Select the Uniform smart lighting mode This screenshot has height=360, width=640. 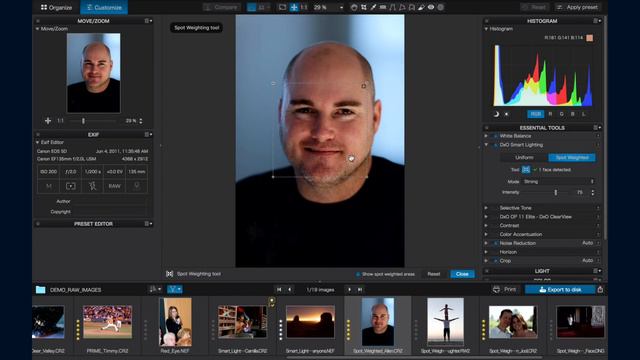click(x=524, y=158)
